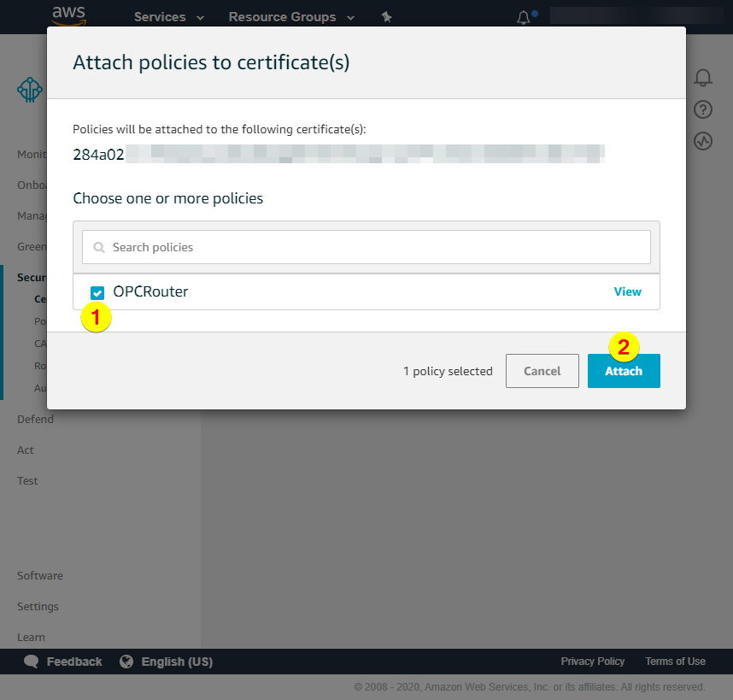Open the notifications bell in top bar
The width and height of the screenshot is (733, 700).
coord(524,17)
